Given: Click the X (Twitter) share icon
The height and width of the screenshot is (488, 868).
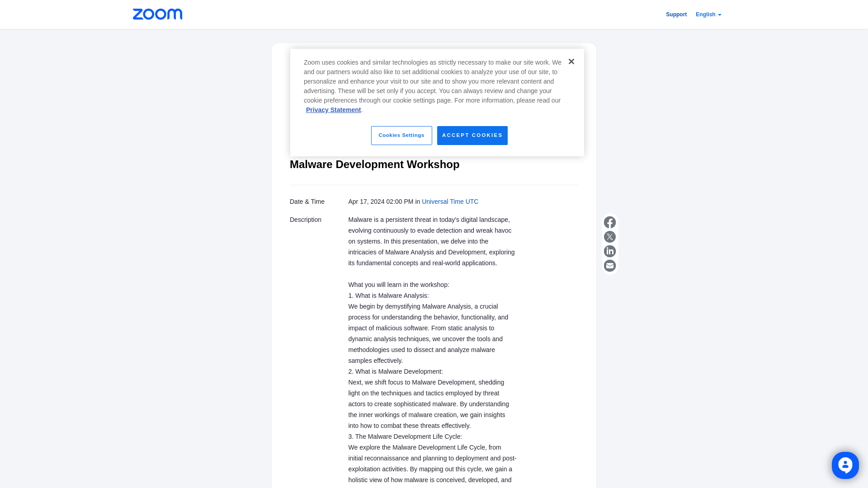Looking at the screenshot, I should tap(609, 237).
